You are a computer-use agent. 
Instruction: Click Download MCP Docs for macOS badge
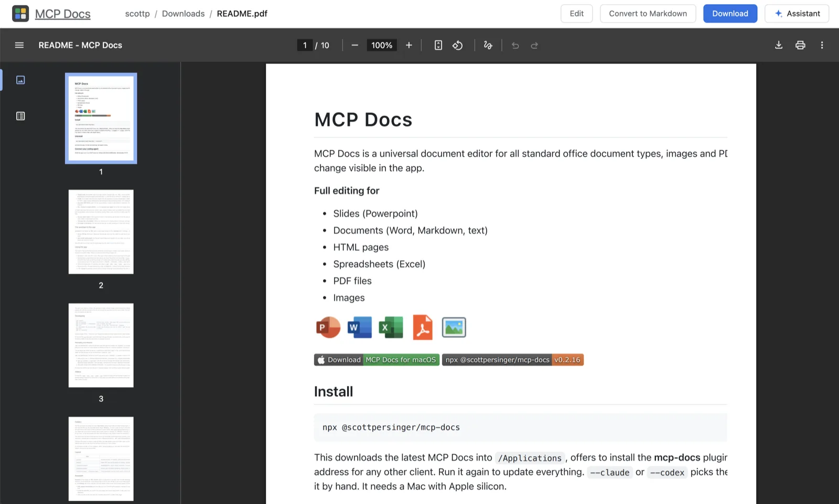[x=377, y=360]
